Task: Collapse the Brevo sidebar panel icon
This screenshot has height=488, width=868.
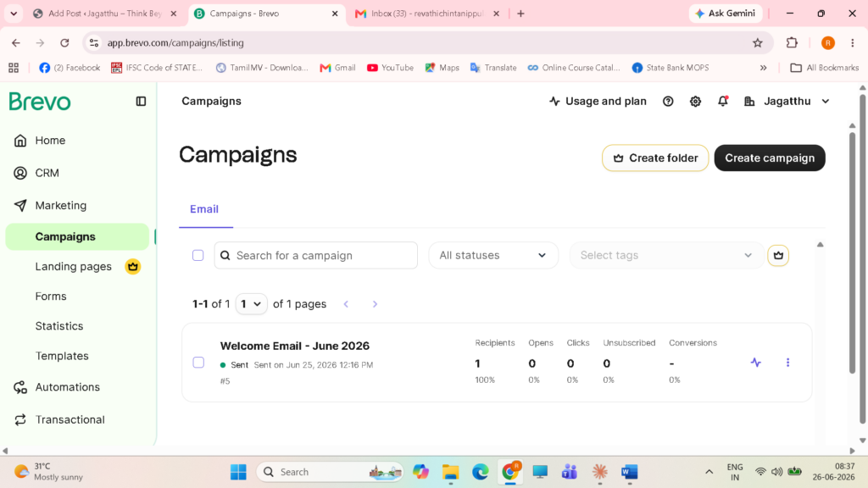Action: point(142,102)
